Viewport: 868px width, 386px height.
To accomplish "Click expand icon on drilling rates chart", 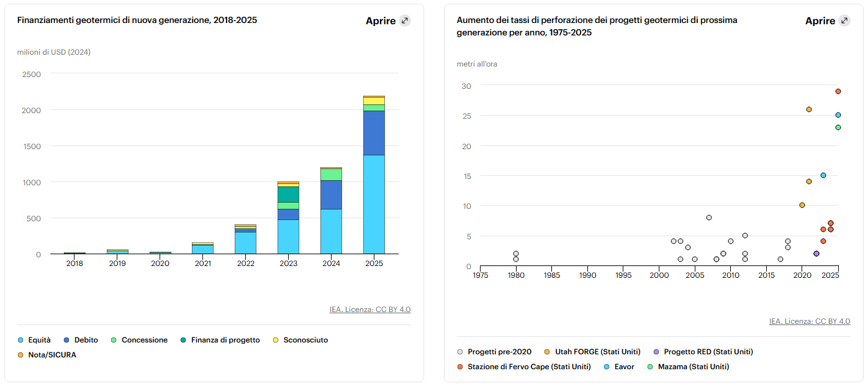I will coord(844,21).
